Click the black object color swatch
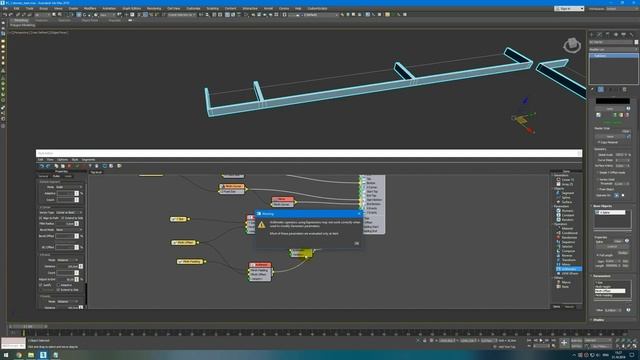 (612, 101)
